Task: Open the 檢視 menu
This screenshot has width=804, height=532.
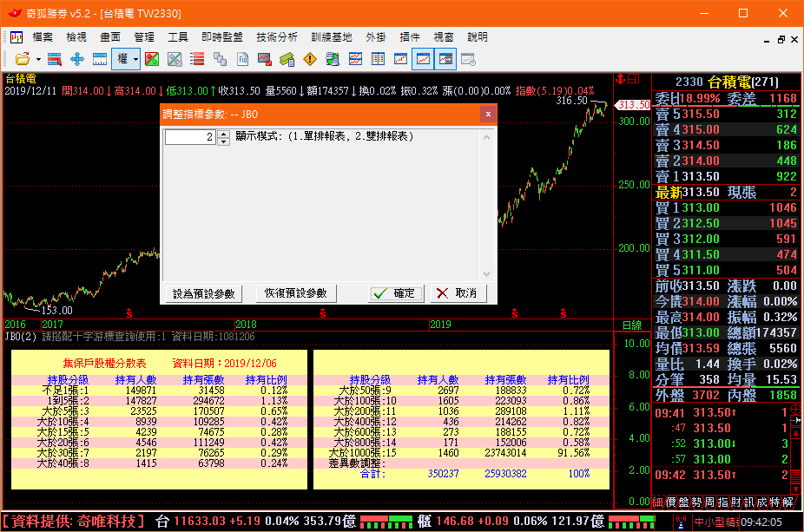Action: 76,37
